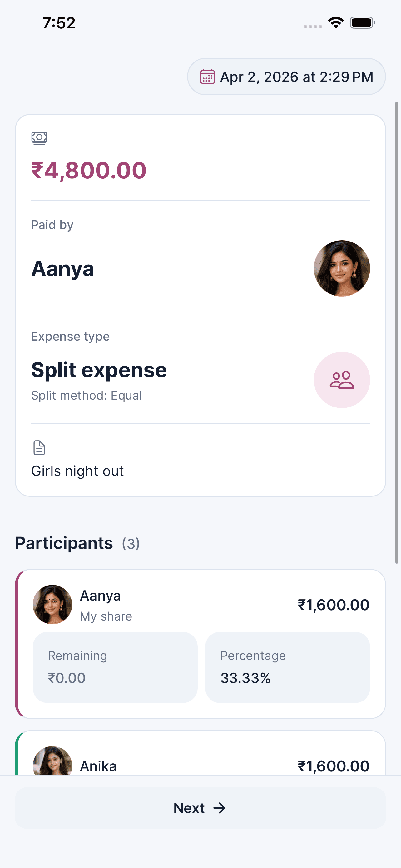Screen dimensions: 401x868
Task: Tap Aanya's small participant avatar
Action: click(52, 605)
